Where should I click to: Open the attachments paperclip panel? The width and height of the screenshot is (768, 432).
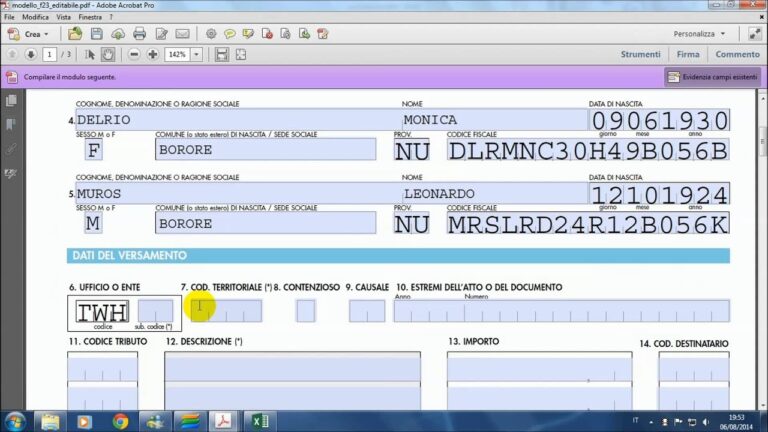tap(11, 148)
